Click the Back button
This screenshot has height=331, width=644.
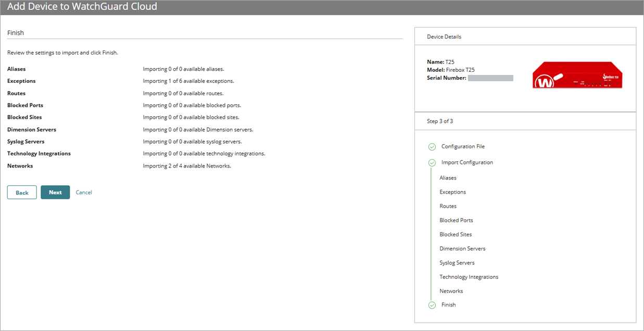22,192
